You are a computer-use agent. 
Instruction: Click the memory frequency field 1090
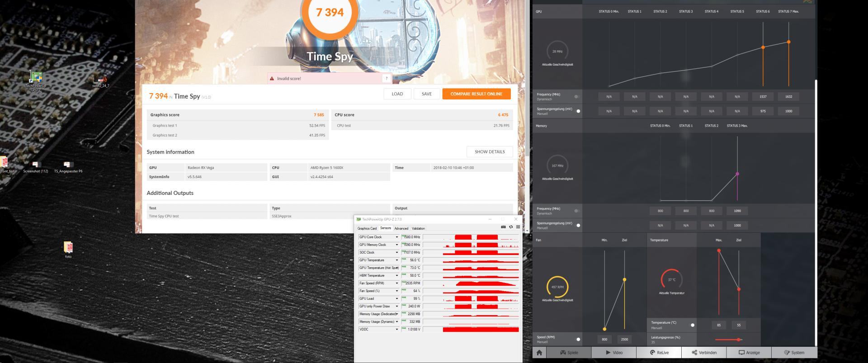point(737,211)
